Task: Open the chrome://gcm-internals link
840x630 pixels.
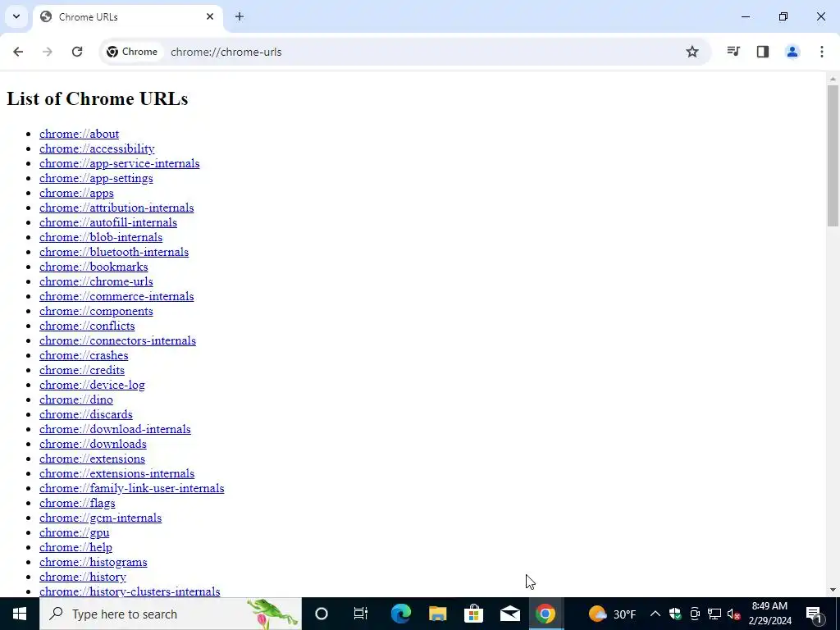Action: [101, 518]
